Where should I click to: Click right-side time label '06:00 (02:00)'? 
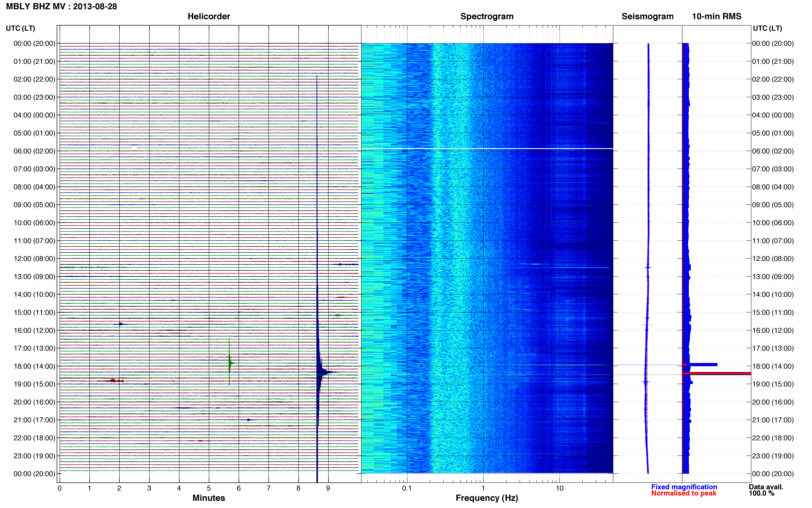point(773,151)
